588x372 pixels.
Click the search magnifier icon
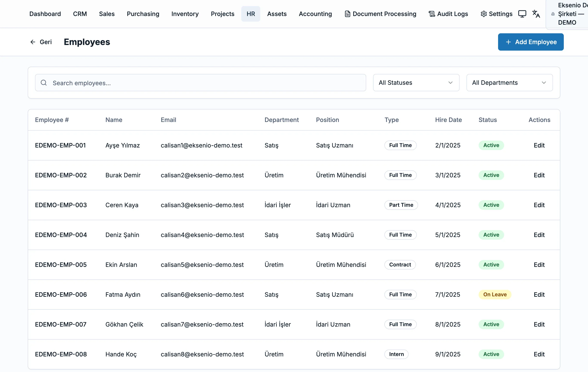(44, 83)
